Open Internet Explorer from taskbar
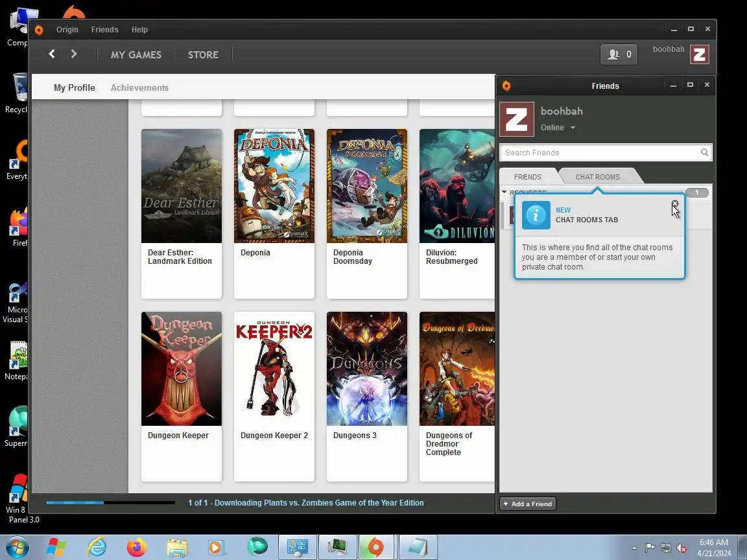This screenshot has width=747, height=560. click(x=97, y=548)
